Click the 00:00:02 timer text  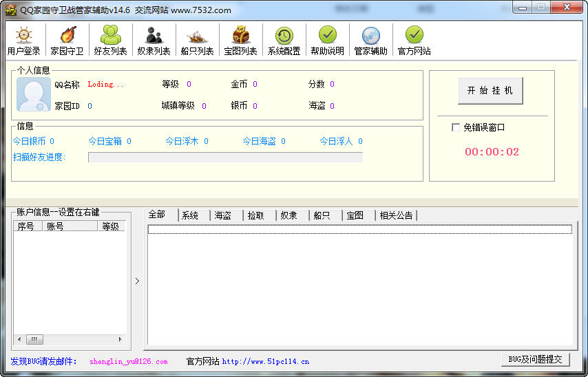point(492,152)
